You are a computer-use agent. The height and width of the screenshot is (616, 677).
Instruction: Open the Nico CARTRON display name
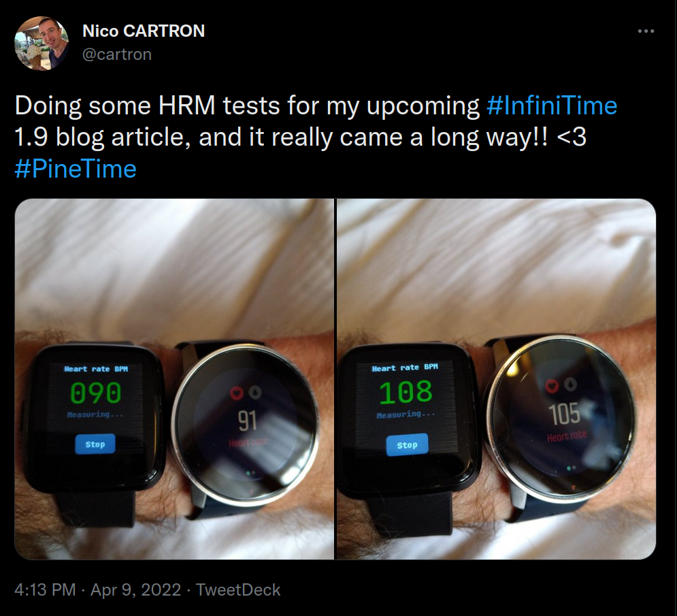143,31
